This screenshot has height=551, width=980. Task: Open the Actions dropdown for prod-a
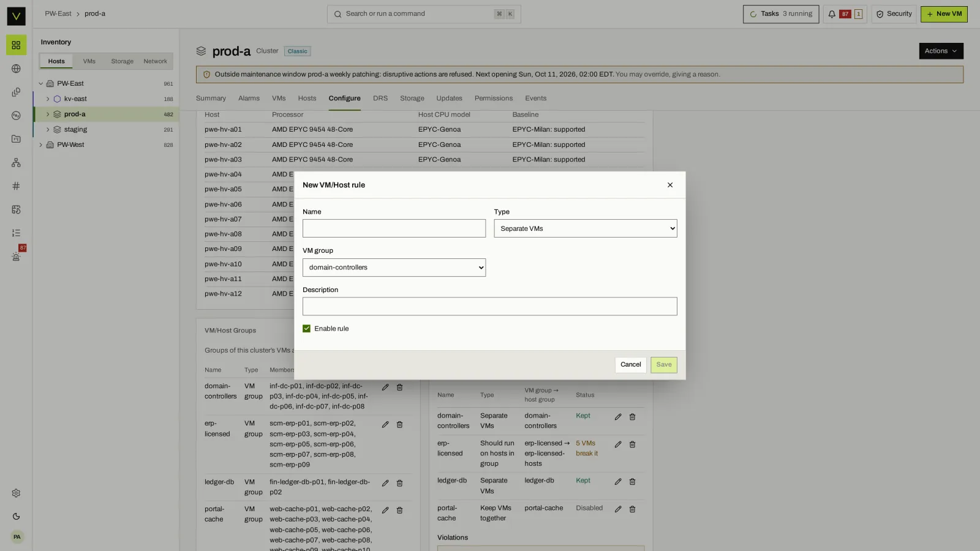pyautogui.click(x=941, y=51)
